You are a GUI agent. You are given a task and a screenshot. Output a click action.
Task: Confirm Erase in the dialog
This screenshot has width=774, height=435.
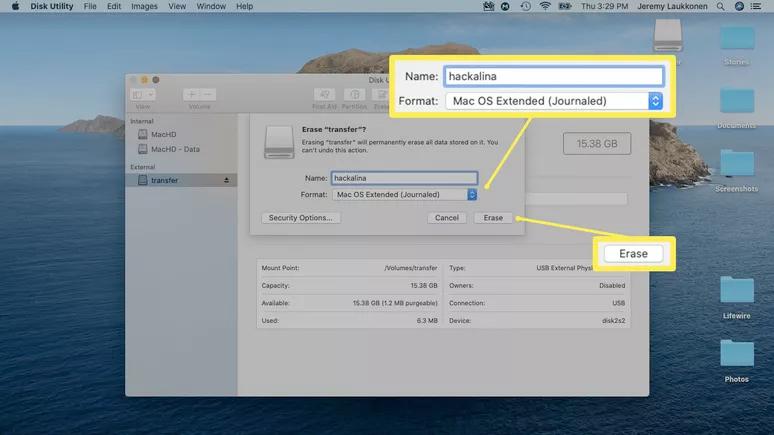pos(493,218)
